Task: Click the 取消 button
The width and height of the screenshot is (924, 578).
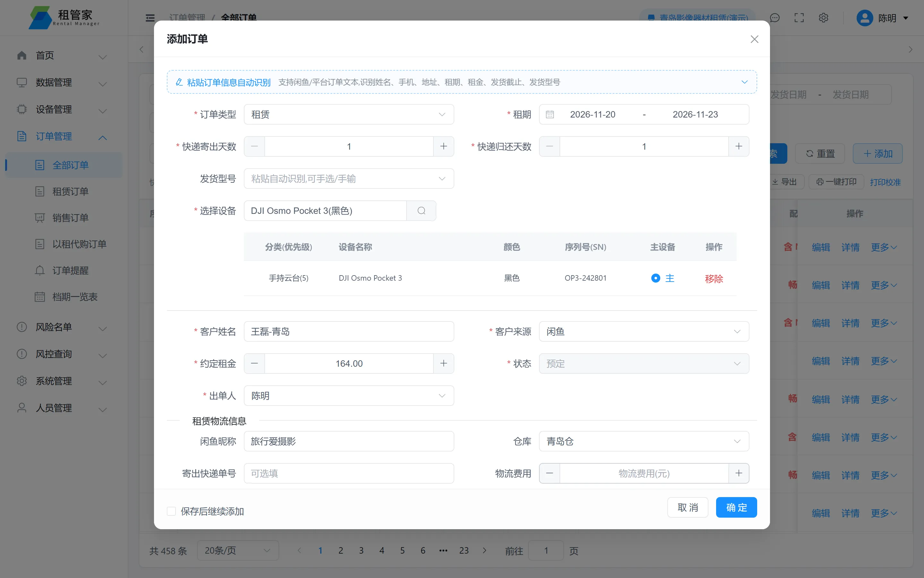Action: pyautogui.click(x=688, y=507)
